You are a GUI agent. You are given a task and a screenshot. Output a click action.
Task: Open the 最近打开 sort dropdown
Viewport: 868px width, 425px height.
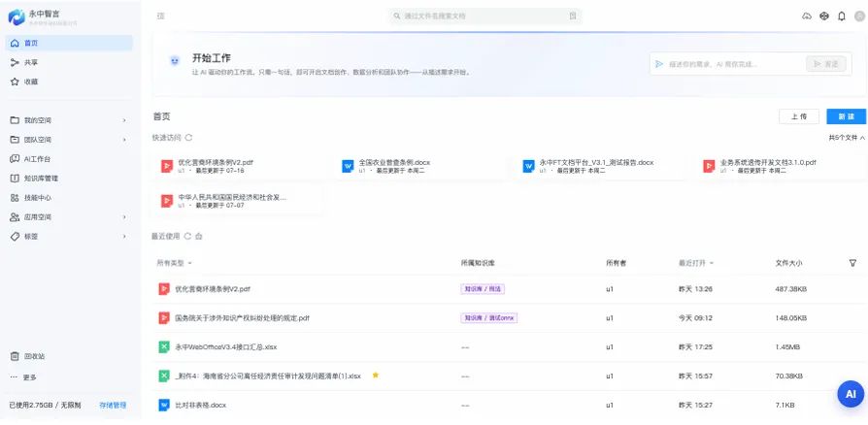[696, 263]
